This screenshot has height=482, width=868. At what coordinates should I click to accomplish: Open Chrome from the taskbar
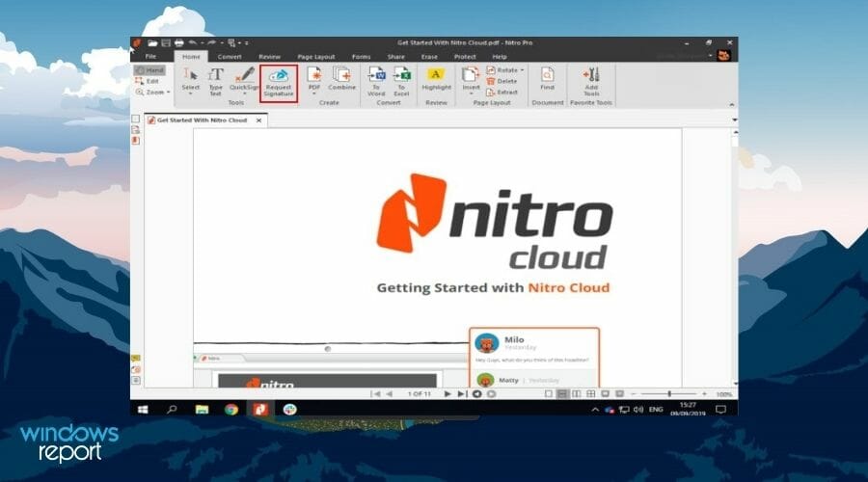tap(231, 410)
